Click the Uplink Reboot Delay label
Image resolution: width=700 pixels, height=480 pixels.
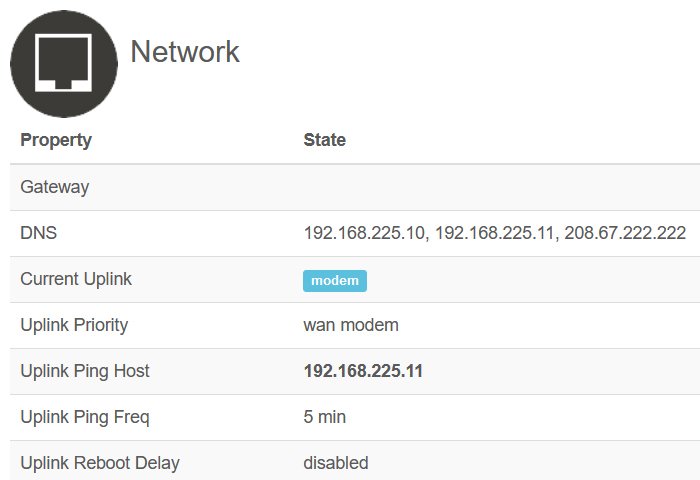point(100,463)
